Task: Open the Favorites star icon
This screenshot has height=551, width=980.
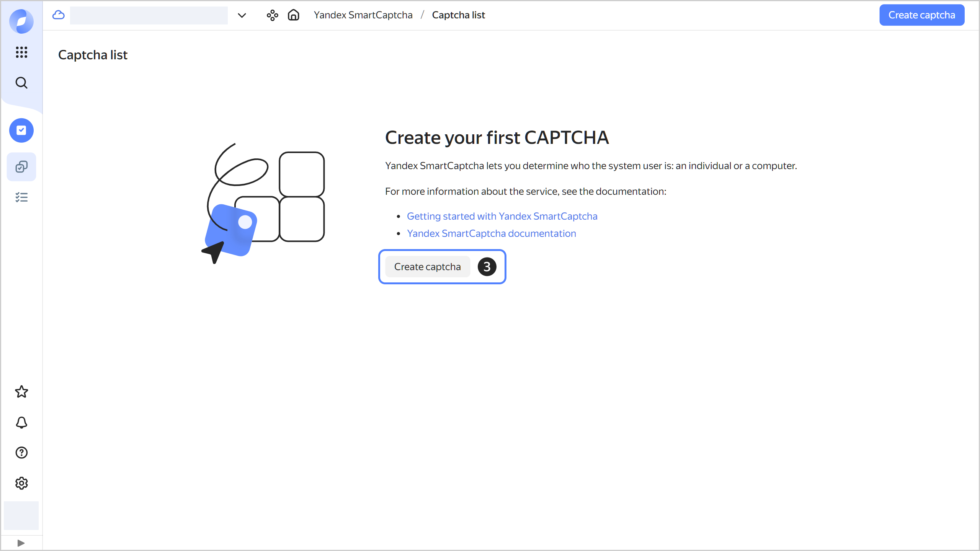Action: (21, 391)
